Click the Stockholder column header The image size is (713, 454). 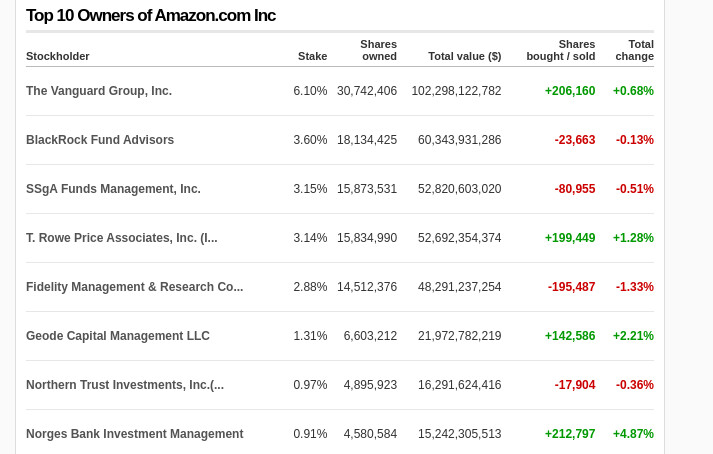point(58,56)
